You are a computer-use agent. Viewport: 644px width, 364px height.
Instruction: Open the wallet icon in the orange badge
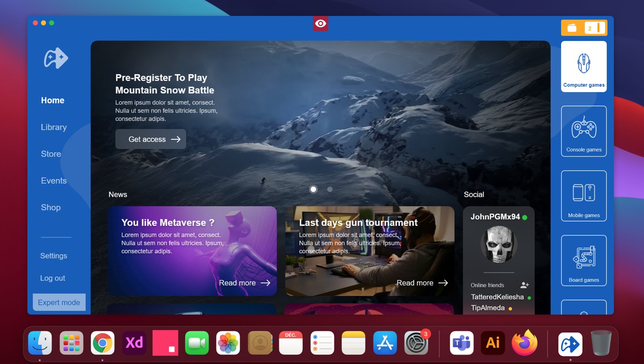tap(572, 28)
